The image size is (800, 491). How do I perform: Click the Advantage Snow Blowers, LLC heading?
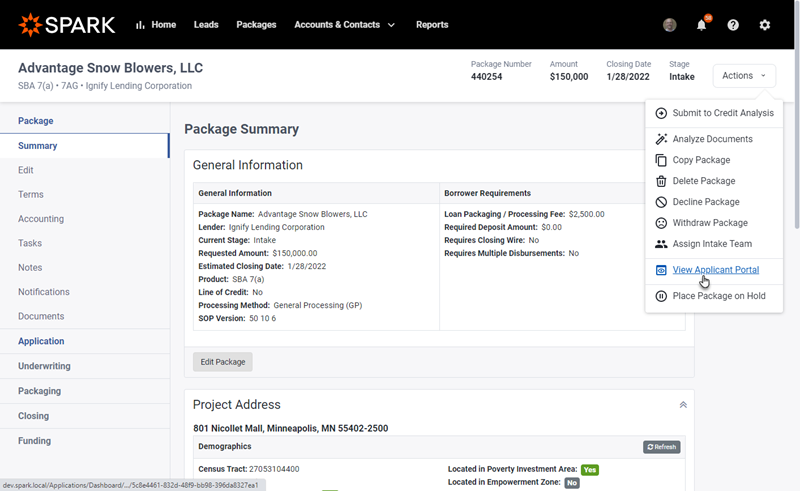tap(111, 68)
